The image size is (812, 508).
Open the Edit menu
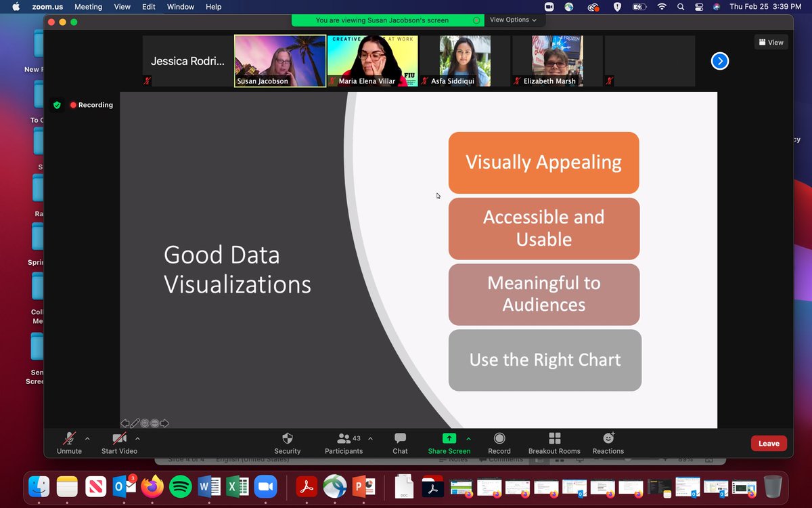pos(149,7)
